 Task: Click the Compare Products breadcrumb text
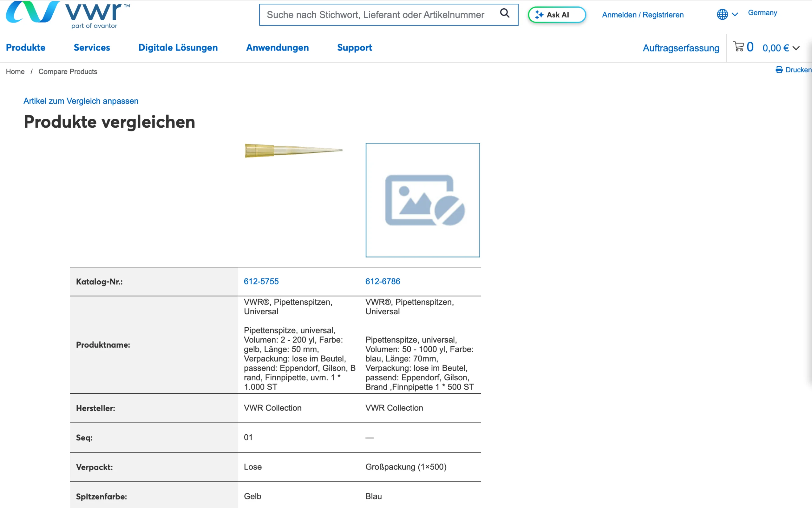(x=68, y=71)
